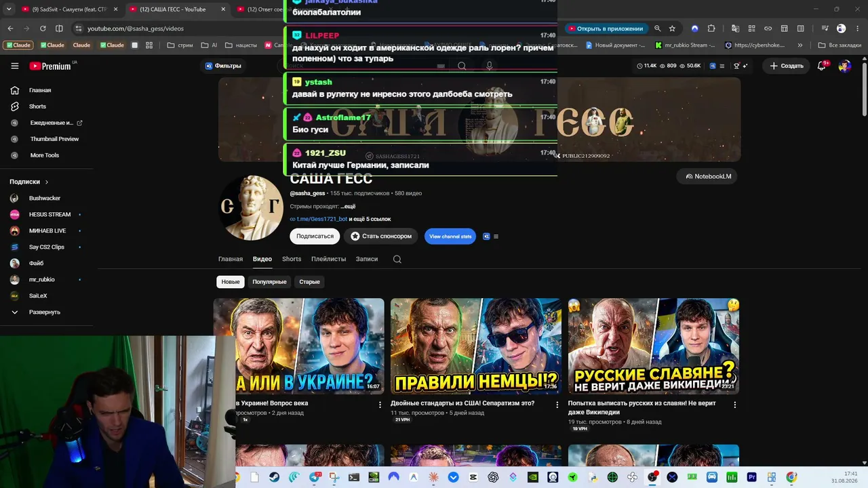
Task: Click the Стать спонсором button
Action: (x=381, y=237)
